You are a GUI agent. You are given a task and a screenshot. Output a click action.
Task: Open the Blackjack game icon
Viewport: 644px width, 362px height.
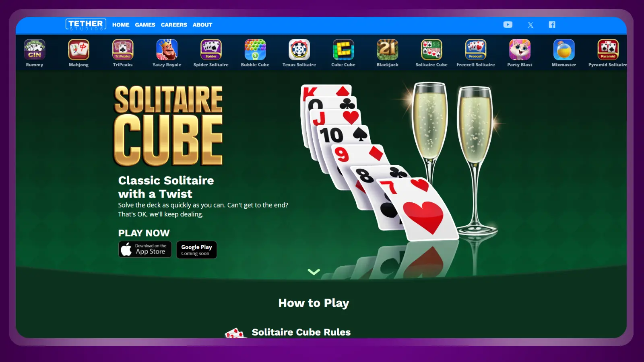(388, 50)
